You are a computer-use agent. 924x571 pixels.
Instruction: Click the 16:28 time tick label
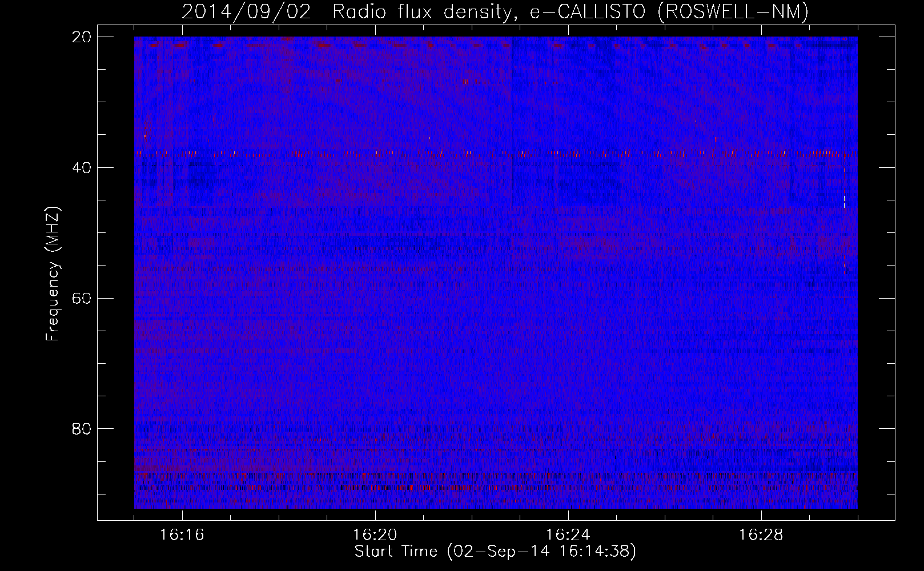tap(761, 535)
